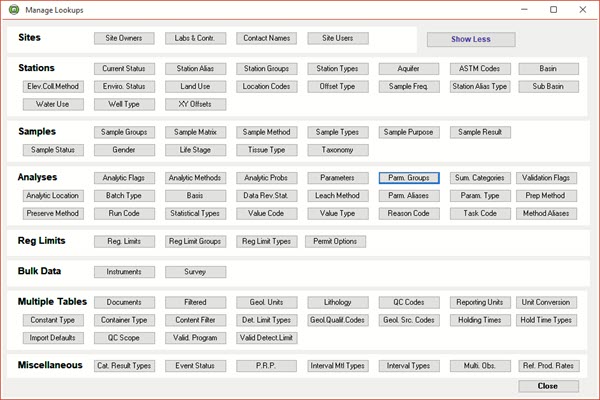Open Station Alias lookup
Image resolution: width=600 pixels, height=400 pixels.
coord(196,69)
